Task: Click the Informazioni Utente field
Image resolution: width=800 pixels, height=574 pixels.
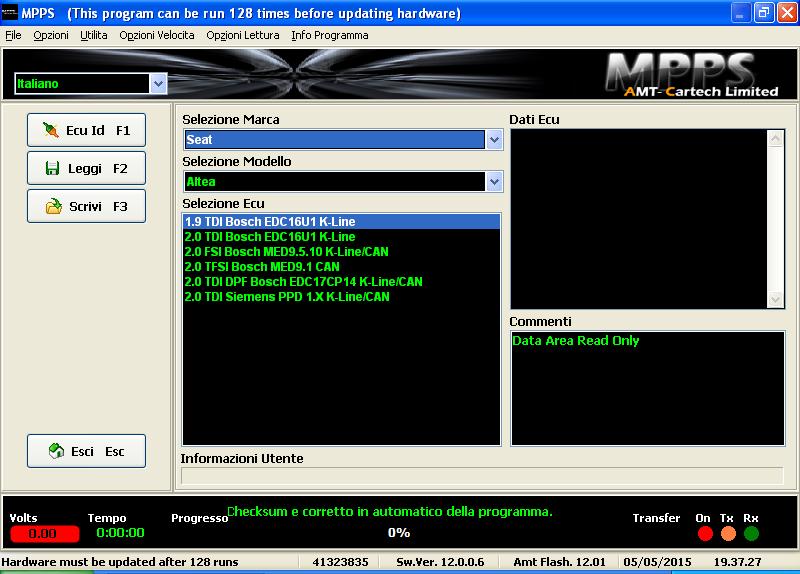Action: [481, 476]
